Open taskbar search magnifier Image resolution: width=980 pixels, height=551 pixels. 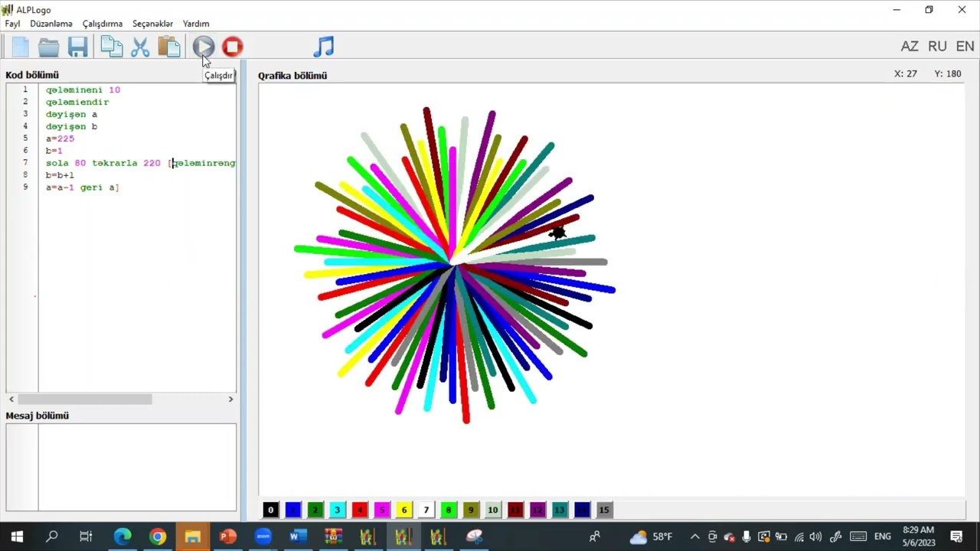coord(52,536)
